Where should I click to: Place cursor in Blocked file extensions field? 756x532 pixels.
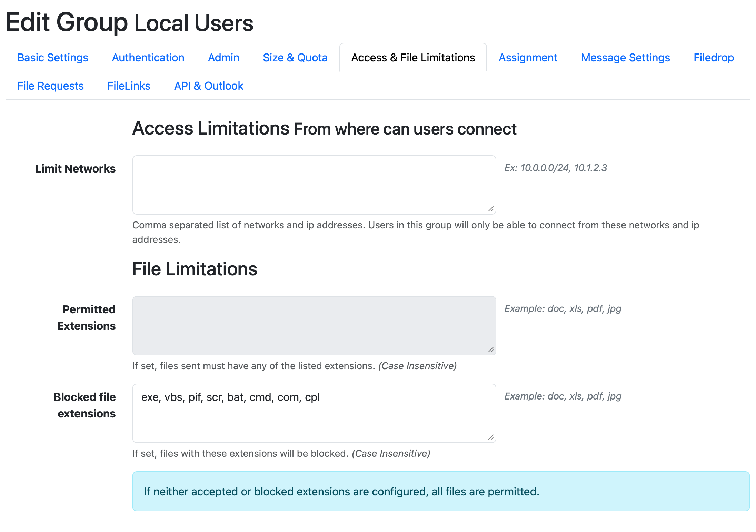click(314, 413)
